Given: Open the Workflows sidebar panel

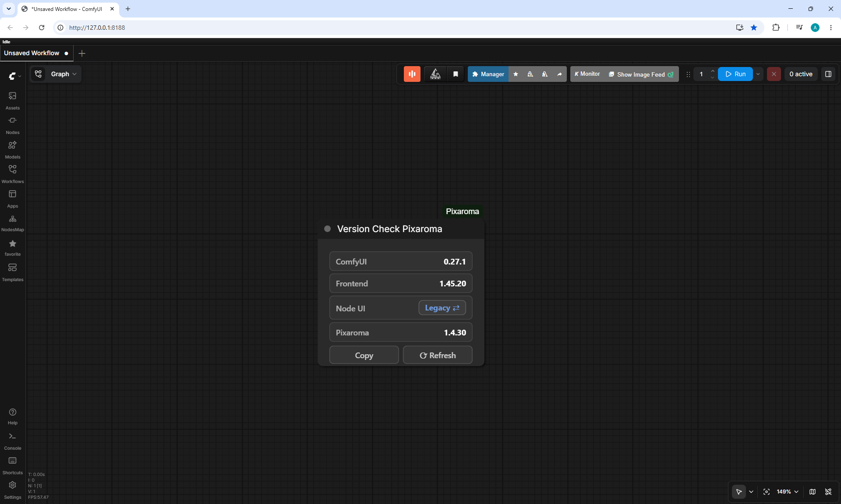Looking at the screenshot, I should pos(13,174).
